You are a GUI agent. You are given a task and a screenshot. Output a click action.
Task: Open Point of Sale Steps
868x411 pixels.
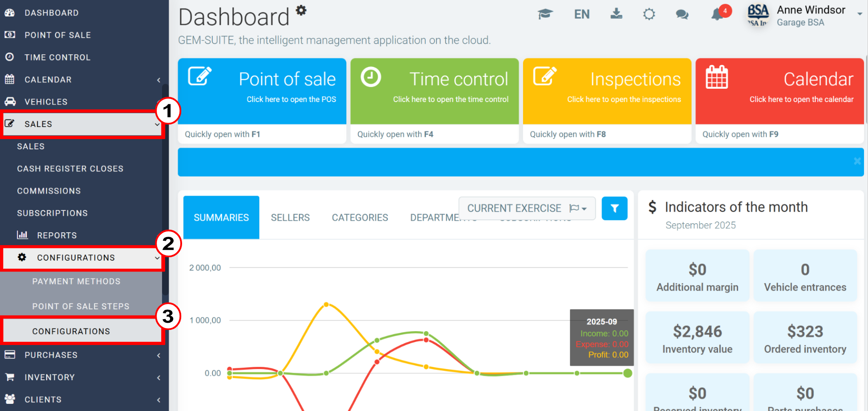(81, 306)
